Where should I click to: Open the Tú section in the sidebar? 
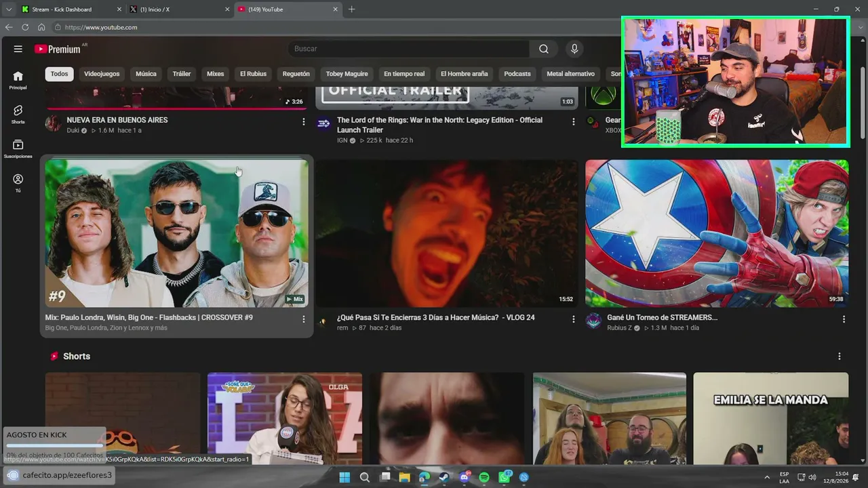click(18, 183)
